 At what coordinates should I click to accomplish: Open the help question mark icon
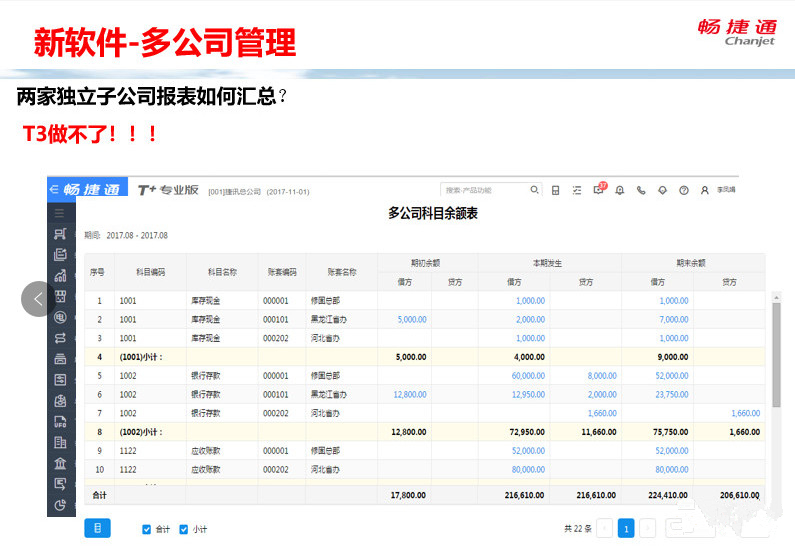point(684,190)
